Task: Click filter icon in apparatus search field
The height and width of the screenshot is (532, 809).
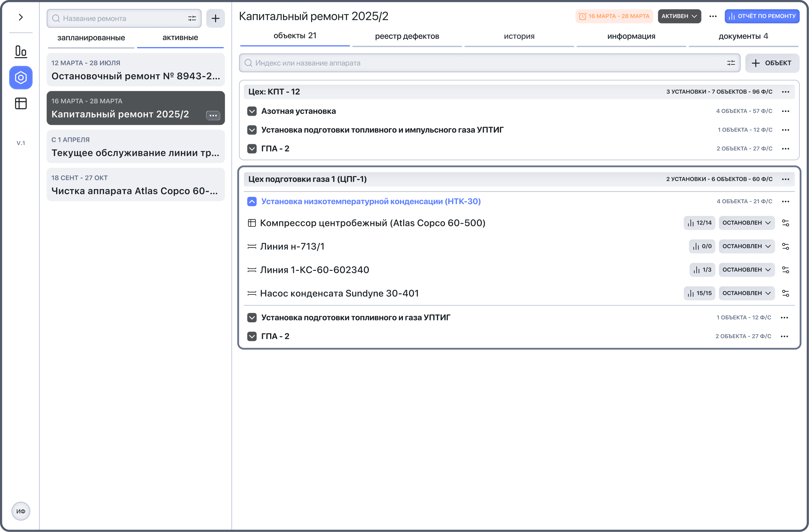Action: [731, 63]
